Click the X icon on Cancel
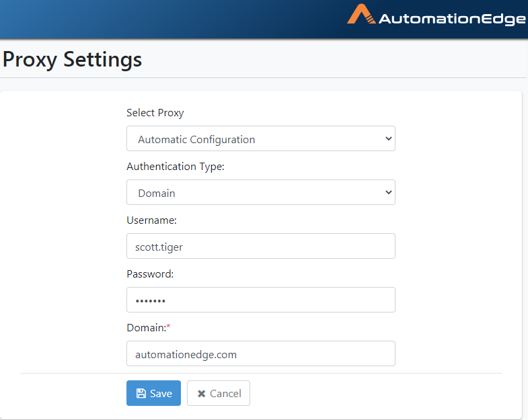 pyautogui.click(x=201, y=393)
